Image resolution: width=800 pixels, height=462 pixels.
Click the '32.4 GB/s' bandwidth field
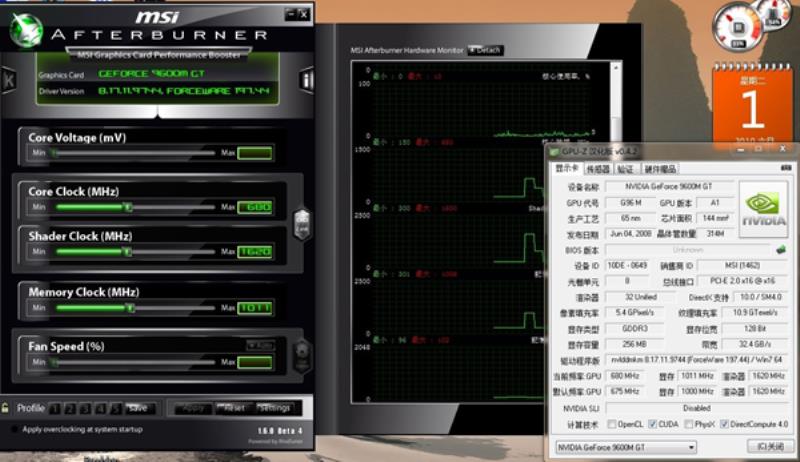coord(755,344)
